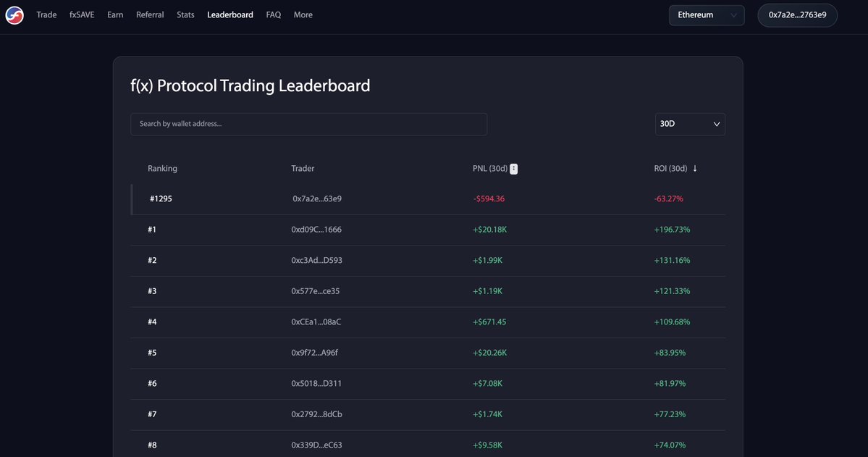868x457 pixels.
Task: Click the -63.27% ROI value
Action: pos(669,199)
